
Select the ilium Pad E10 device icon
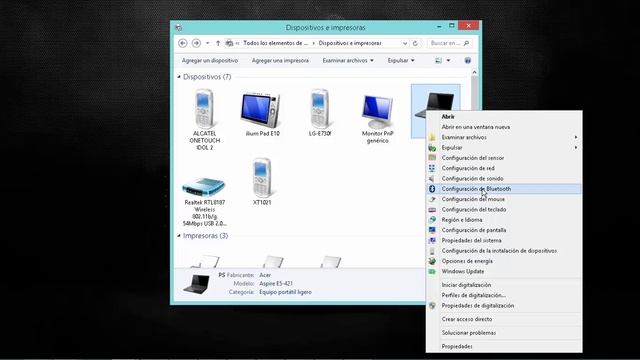(x=261, y=110)
